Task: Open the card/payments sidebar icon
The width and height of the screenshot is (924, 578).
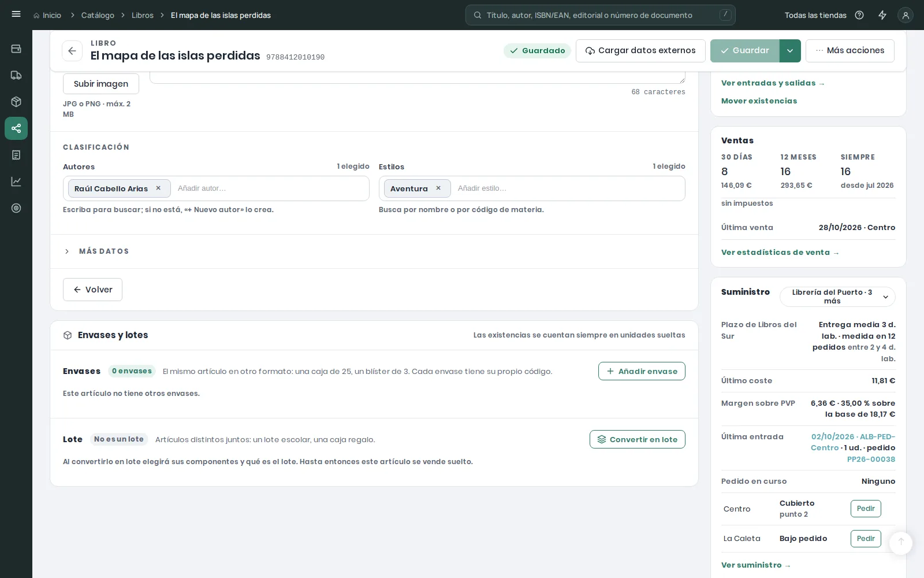Action: click(x=16, y=49)
